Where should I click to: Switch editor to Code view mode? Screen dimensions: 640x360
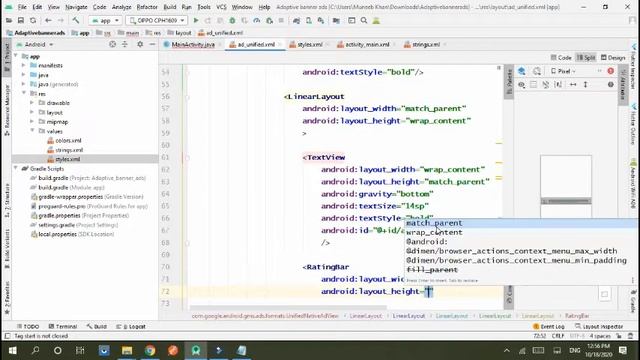pyautogui.click(x=561, y=58)
